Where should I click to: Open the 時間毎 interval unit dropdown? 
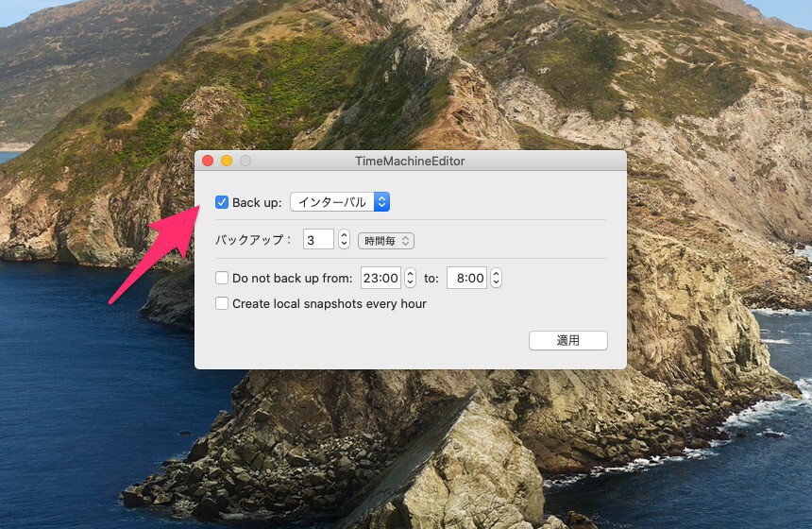point(385,241)
